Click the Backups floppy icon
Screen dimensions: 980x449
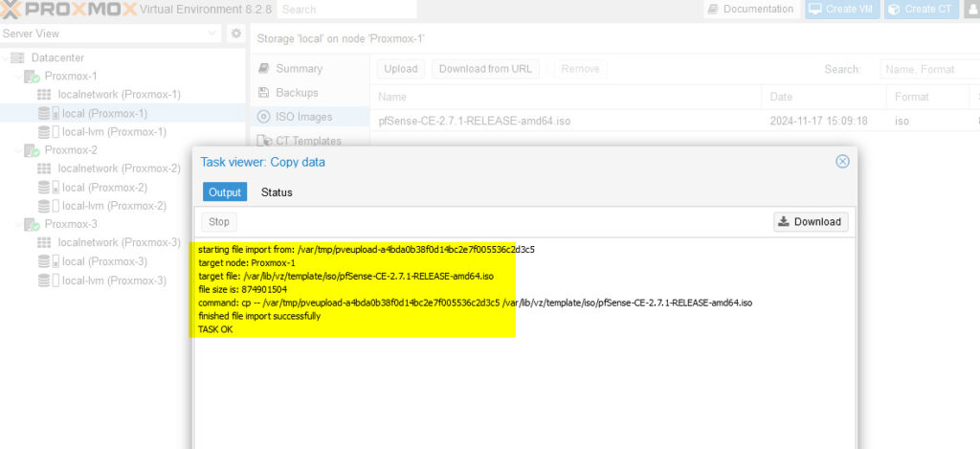coord(264,93)
